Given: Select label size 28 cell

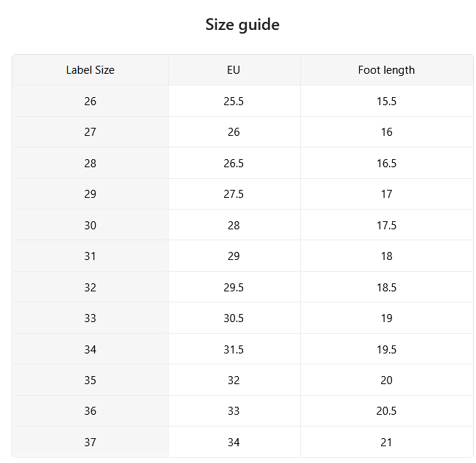Looking at the screenshot, I should (91, 164).
